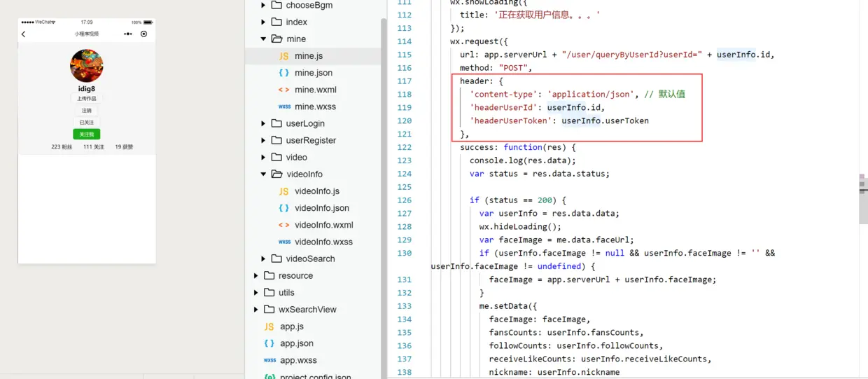This screenshot has height=379, width=868.
Task: Expand the wxSearchView folder arrow
Action: [255, 309]
